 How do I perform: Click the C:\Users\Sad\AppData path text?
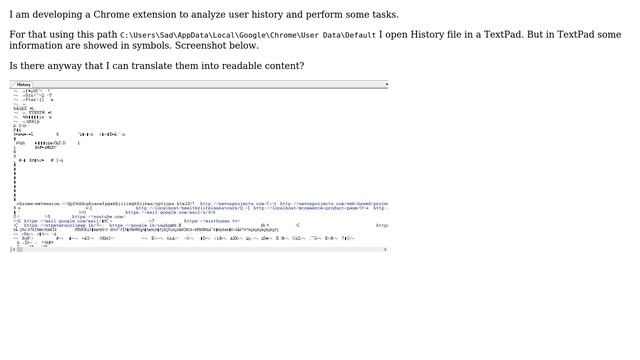pyautogui.click(x=248, y=35)
